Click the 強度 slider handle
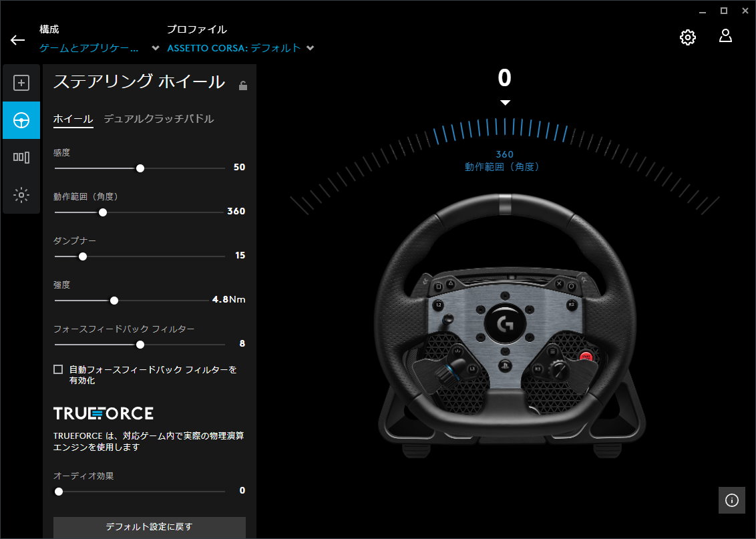The height and width of the screenshot is (539, 756). pyautogui.click(x=114, y=301)
